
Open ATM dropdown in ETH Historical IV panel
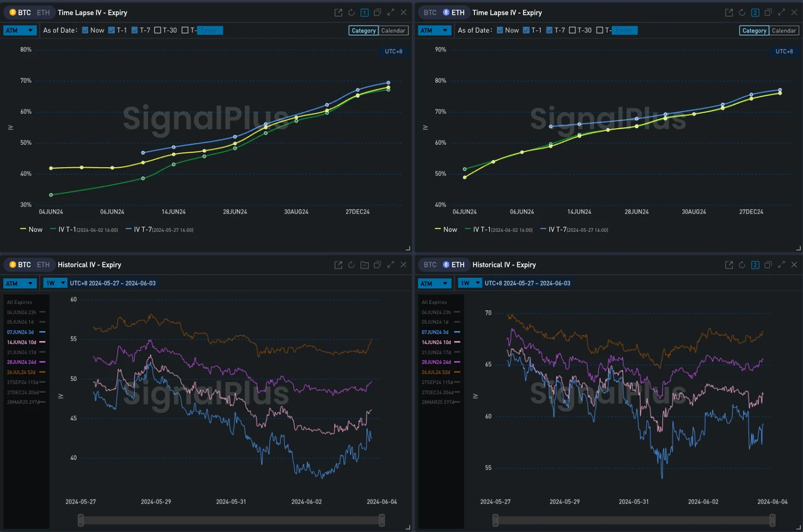pyautogui.click(x=434, y=283)
